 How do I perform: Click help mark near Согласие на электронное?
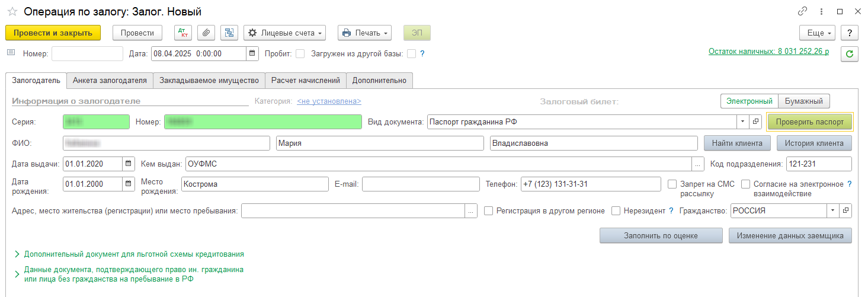850,184
